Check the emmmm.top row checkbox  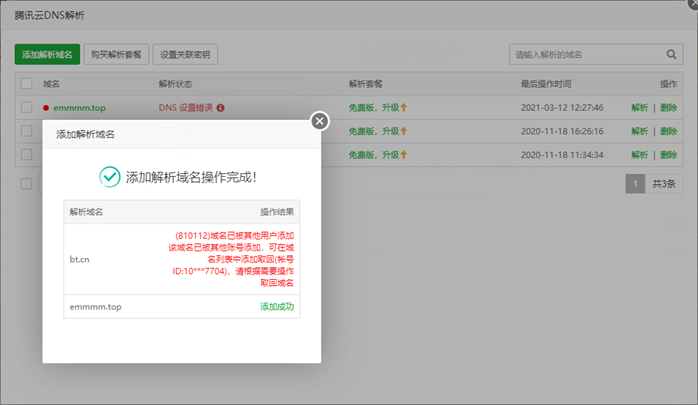[x=27, y=107]
